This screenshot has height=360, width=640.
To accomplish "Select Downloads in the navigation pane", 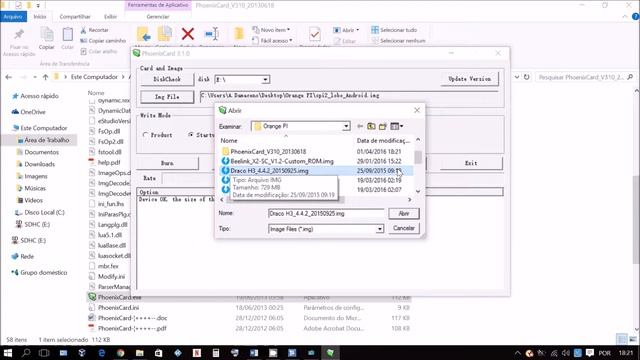I will coord(36,164).
